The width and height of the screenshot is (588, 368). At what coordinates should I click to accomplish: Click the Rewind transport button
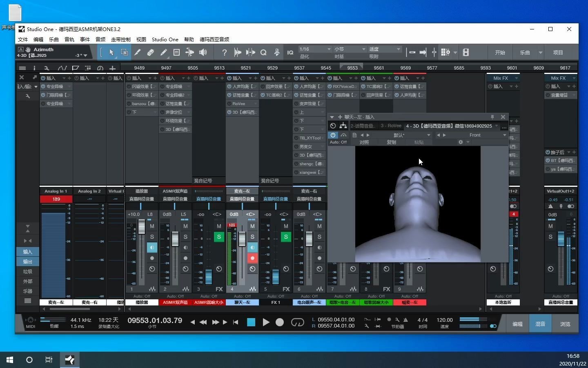click(203, 322)
